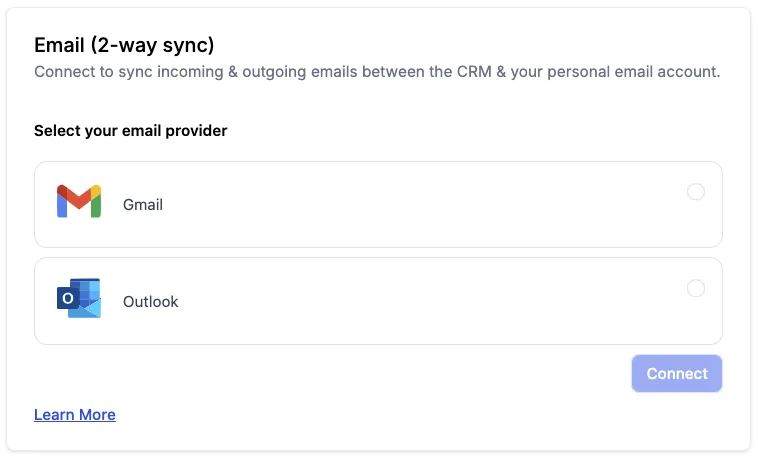Click the blue "O" square in Outlook logo

[x=68, y=299]
